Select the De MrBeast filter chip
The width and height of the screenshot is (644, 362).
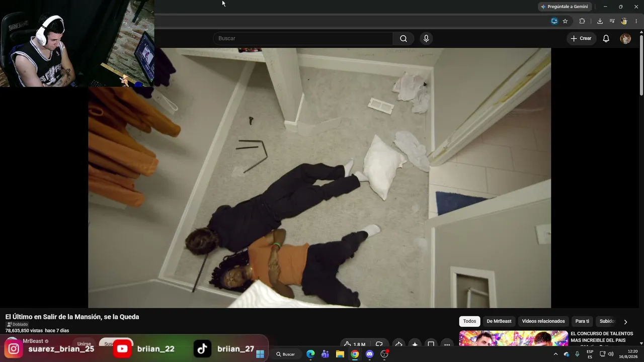pos(499,321)
